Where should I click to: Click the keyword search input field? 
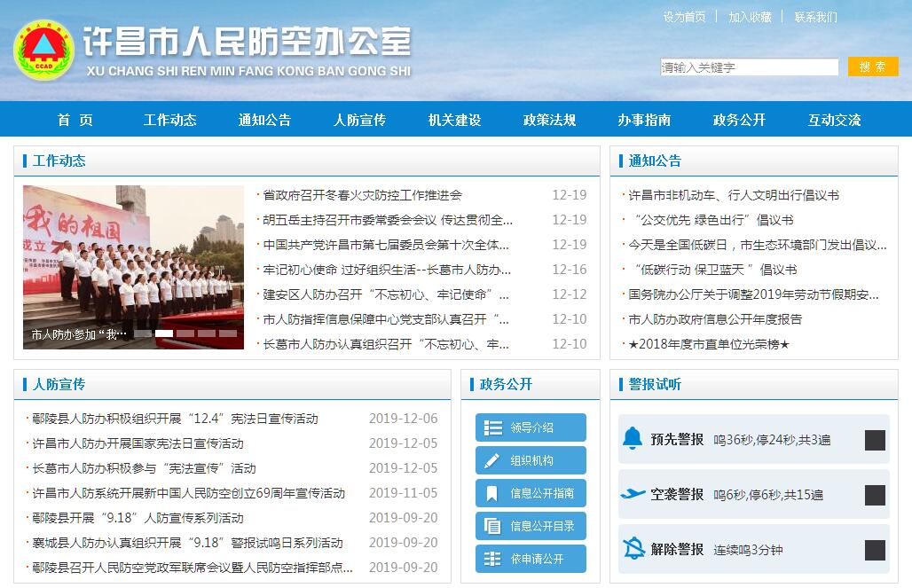click(749, 67)
